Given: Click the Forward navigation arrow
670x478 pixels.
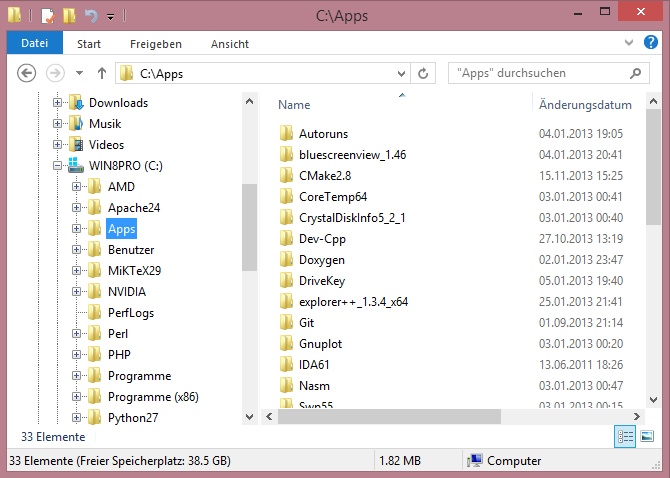Looking at the screenshot, I should click(55, 73).
